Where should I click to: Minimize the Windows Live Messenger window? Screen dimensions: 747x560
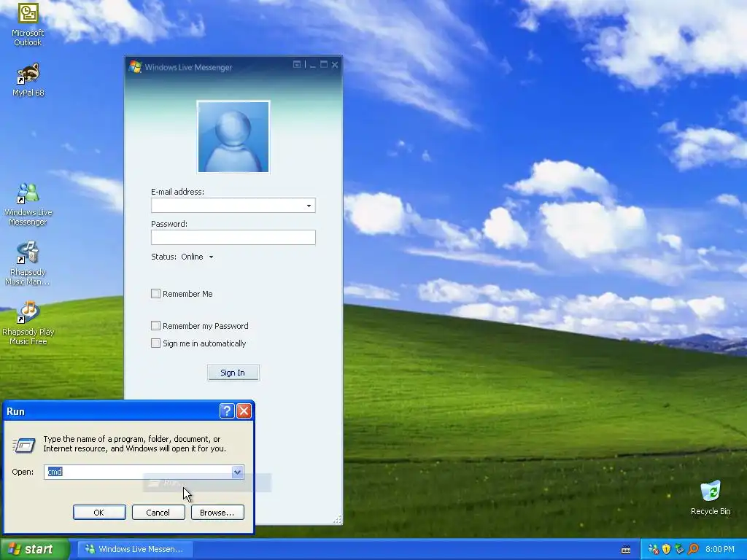(312, 65)
